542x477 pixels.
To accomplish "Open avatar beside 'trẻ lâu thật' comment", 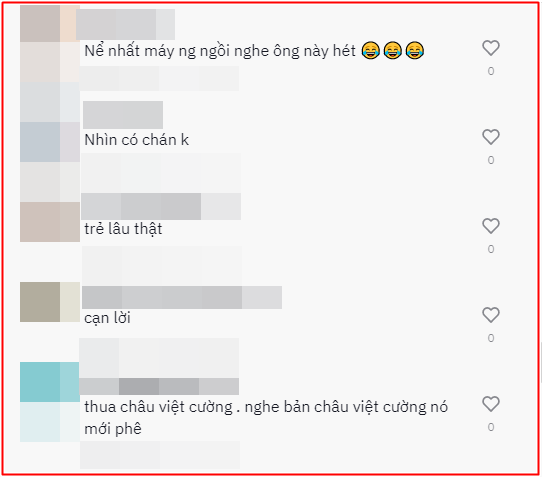I will [x=50, y=222].
